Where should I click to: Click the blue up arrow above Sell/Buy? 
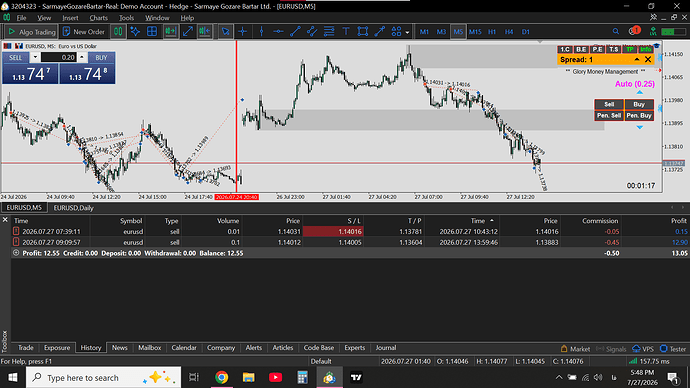639,92
